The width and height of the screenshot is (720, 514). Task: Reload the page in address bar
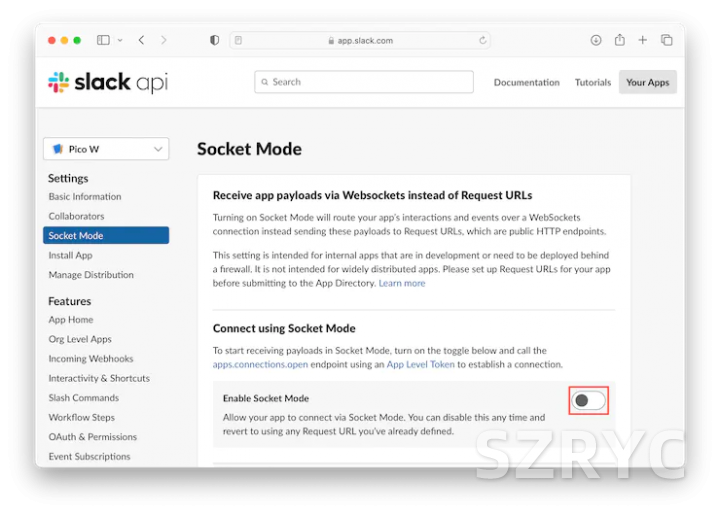pos(484,41)
